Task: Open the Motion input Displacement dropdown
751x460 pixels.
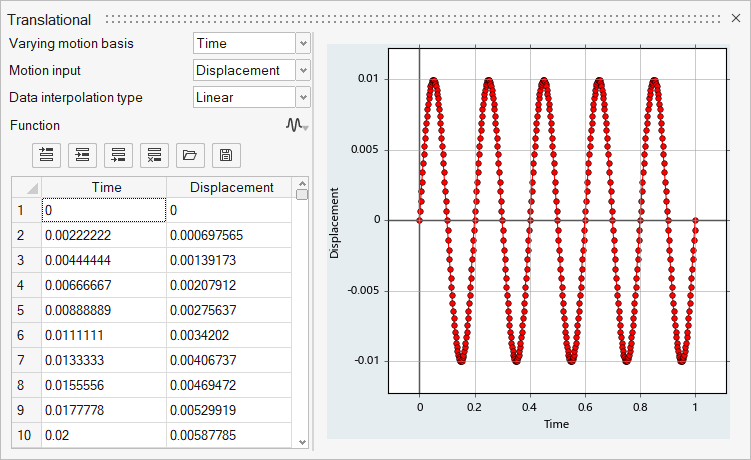Action: (x=302, y=71)
